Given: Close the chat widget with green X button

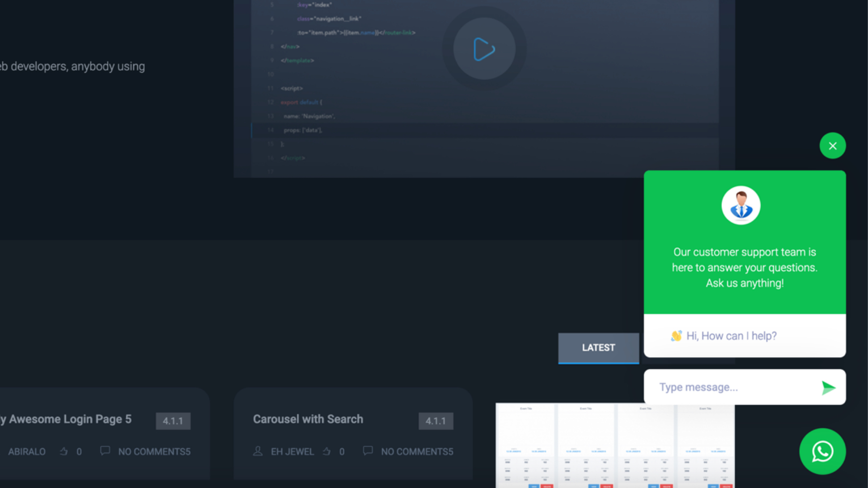Looking at the screenshot, I should pyautogui.click(x=832, y=145).
